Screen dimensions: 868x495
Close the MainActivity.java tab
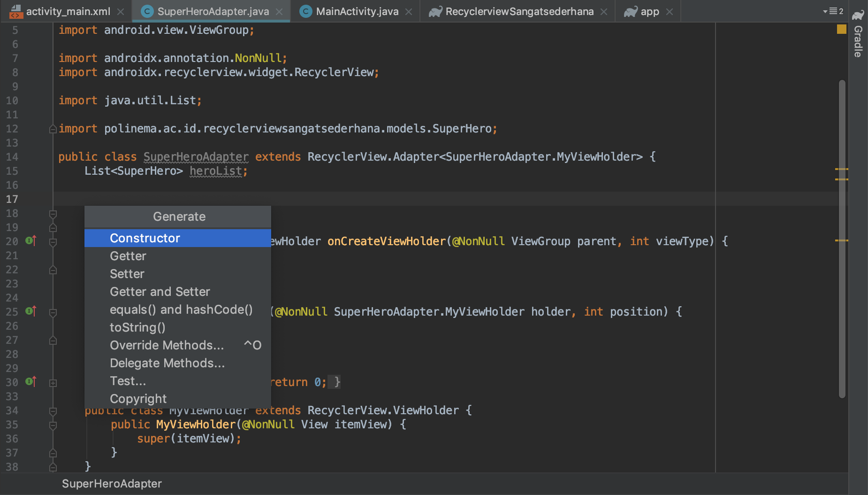click(409, 12)
